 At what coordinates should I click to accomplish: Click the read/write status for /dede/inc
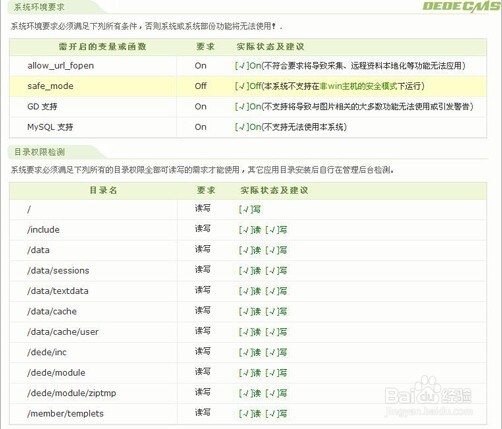click(263, 352)
